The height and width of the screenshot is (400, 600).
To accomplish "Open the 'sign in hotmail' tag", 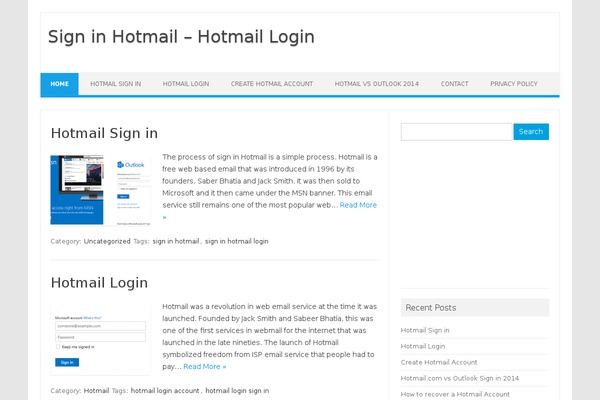I will pos(176,242).
